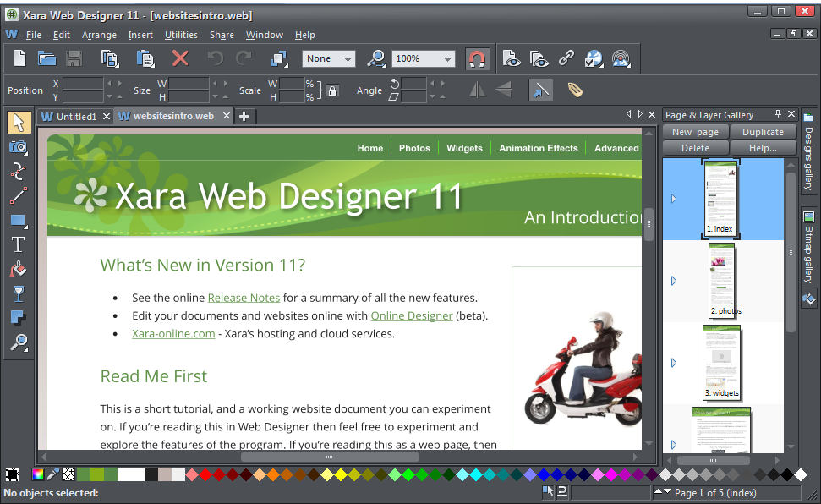Expand layers of 3. widgets page
Viewport: 821px width, 504px height.
point(674,363)
